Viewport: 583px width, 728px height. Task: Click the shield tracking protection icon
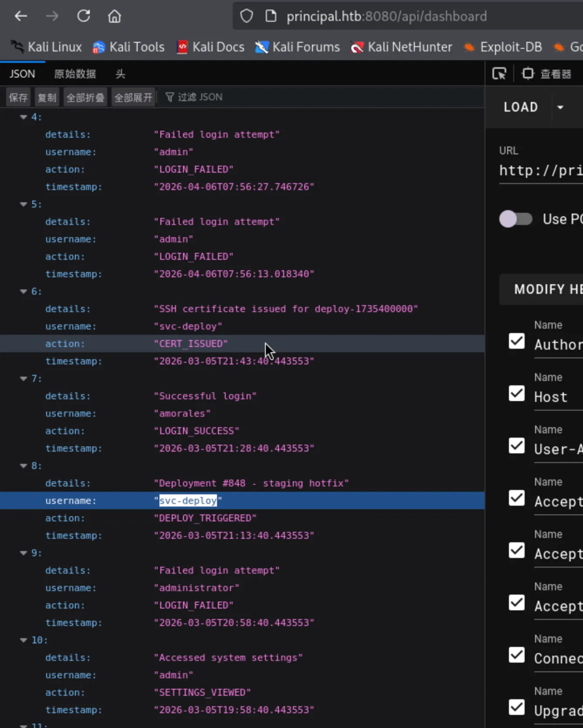tap(247, 17)
